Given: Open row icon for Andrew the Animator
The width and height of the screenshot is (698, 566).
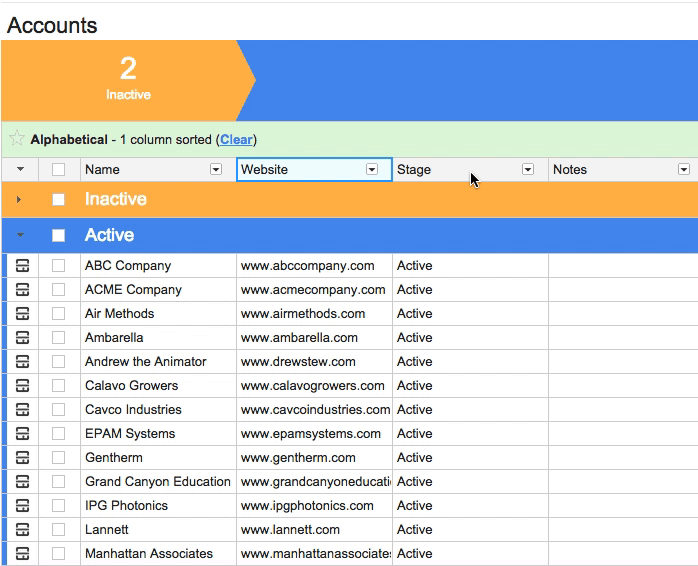Looking at the screenshot, I should [22, 362].
